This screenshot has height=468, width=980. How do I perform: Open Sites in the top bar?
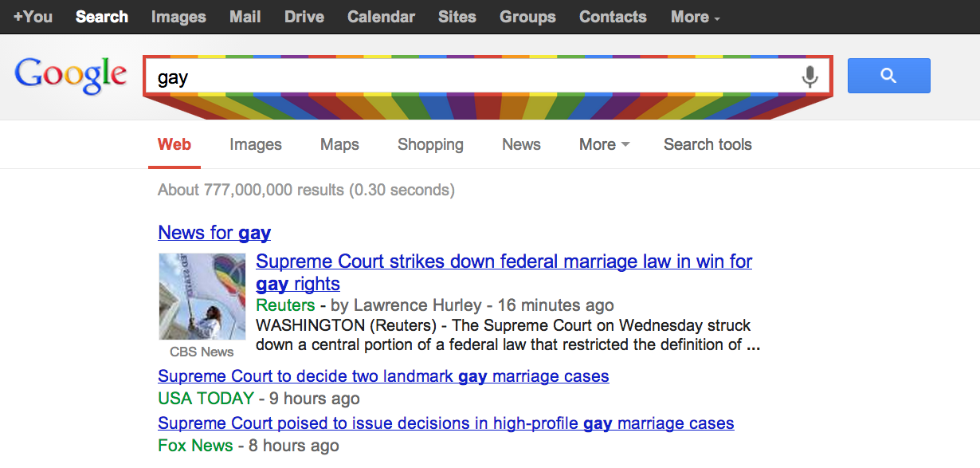(x=457, y=17)
